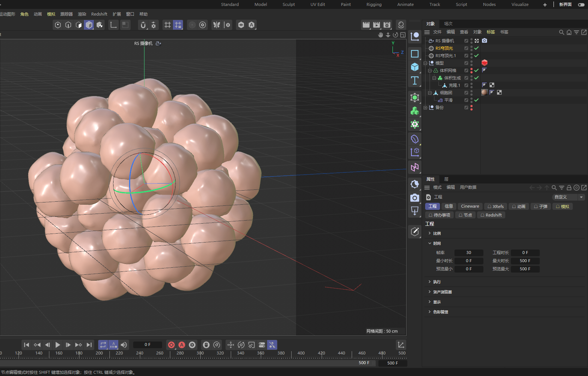Switch to UV Edit layout

click(x=318, y=4)
